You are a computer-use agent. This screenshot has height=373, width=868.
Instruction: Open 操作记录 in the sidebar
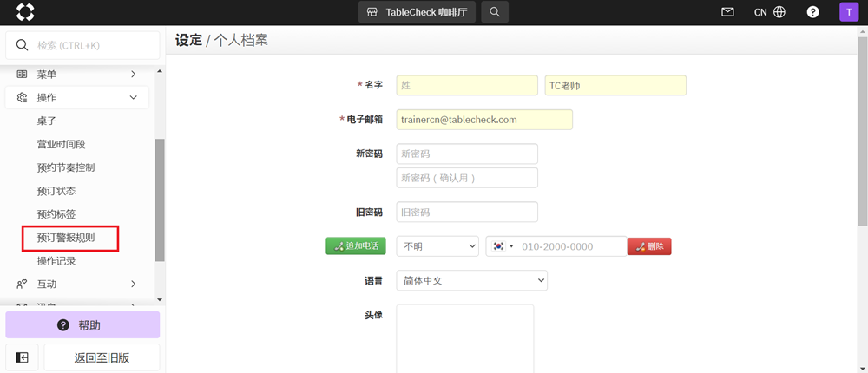56,261
